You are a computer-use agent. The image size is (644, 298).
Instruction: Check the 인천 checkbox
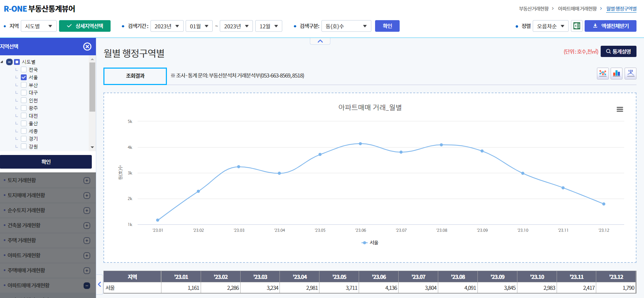(x=24, y=100)
